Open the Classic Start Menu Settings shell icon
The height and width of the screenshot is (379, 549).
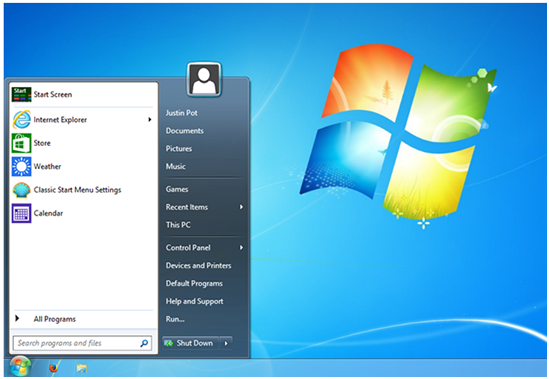pos(21,190)
